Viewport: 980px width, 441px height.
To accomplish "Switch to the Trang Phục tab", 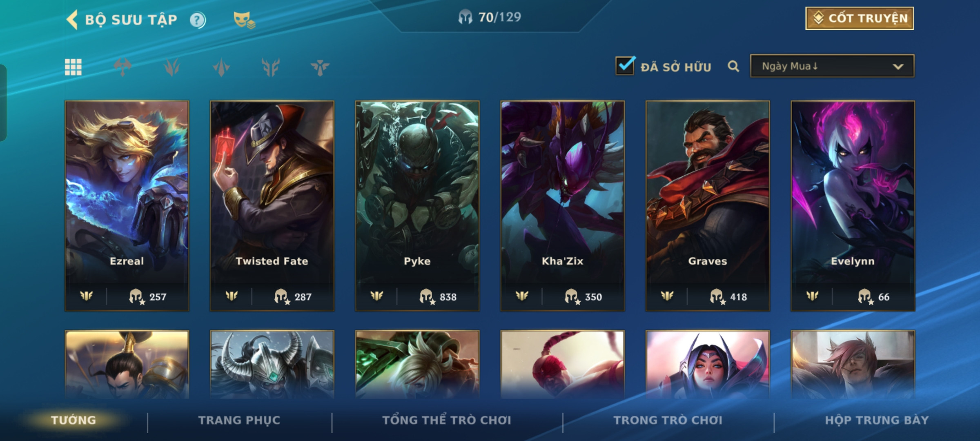I will click(x=239, y=420).
